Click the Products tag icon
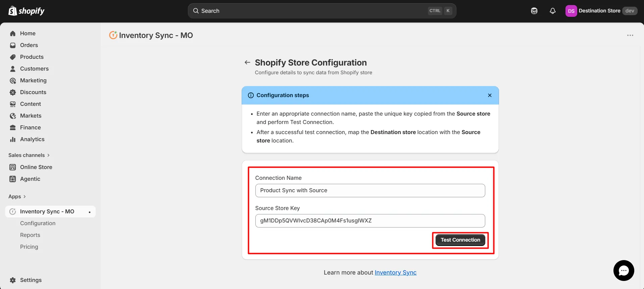 pos(13,57)
